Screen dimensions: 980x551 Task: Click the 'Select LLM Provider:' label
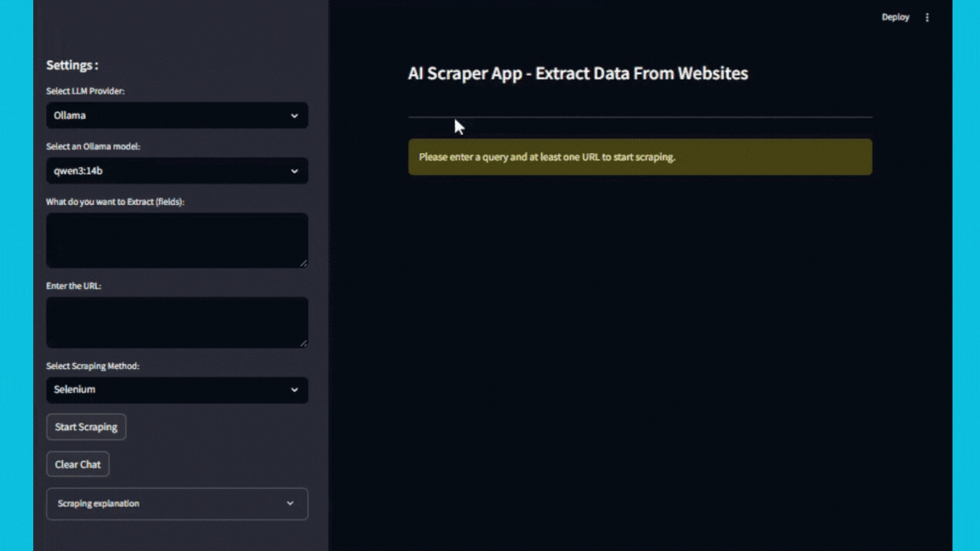[x=85, y=91]
